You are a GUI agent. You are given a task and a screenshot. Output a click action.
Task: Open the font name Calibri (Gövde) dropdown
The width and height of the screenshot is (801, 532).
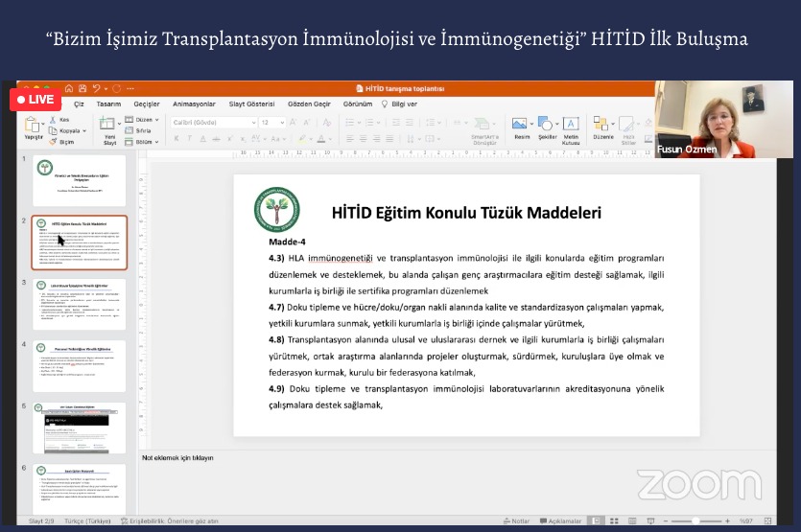coord(213,123)
